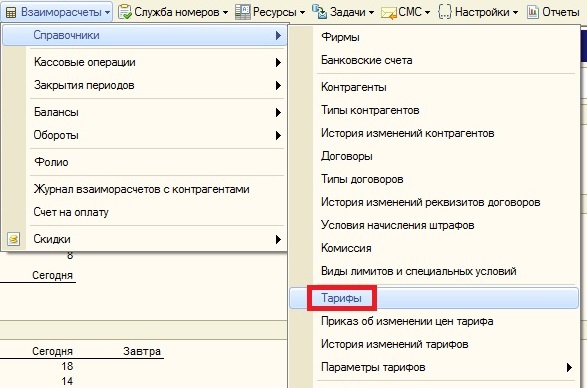Screen dimensions: 587x388
Task: Open Типы контрагентов directory
Action: [x=434, y=110]
